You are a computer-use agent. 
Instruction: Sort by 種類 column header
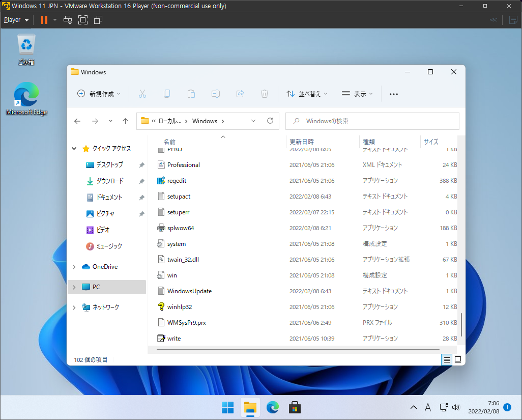[x=369, y=142]
